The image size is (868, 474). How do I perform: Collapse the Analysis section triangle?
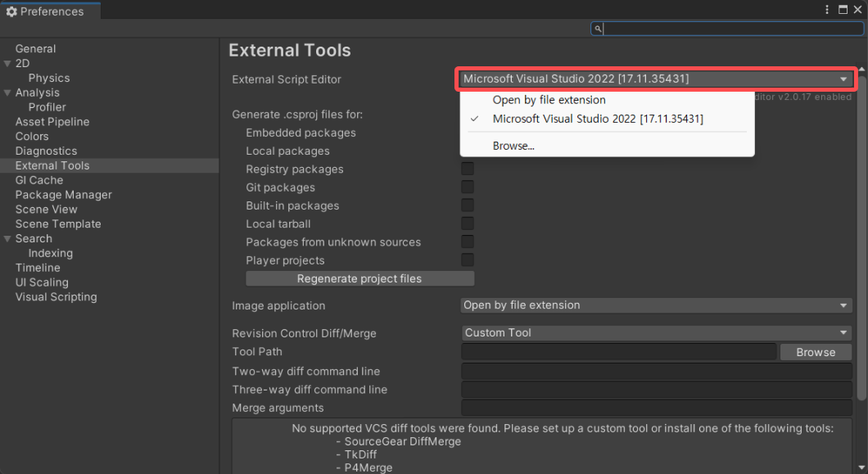tap(7, 93)
